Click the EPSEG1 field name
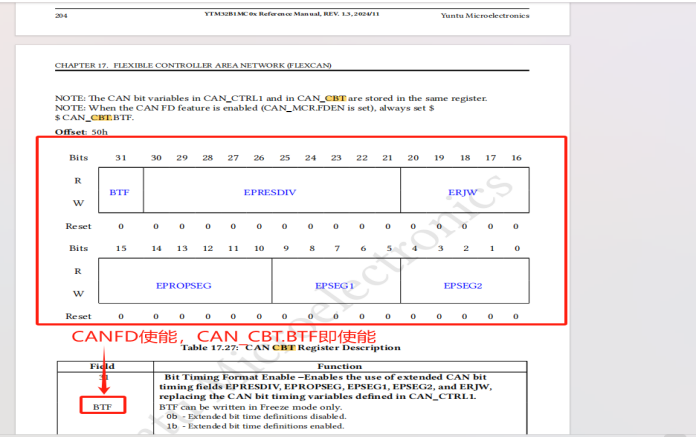 click(335, 286)
